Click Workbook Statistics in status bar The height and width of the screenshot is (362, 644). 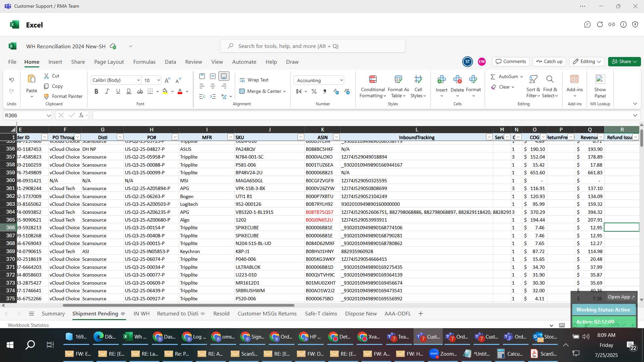coord(28,325)
